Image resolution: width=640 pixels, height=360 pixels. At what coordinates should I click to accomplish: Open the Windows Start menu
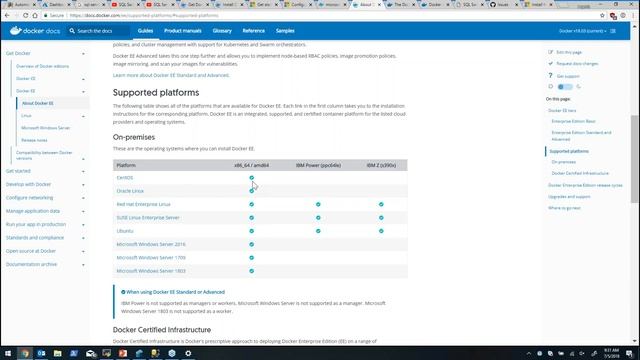8,353
